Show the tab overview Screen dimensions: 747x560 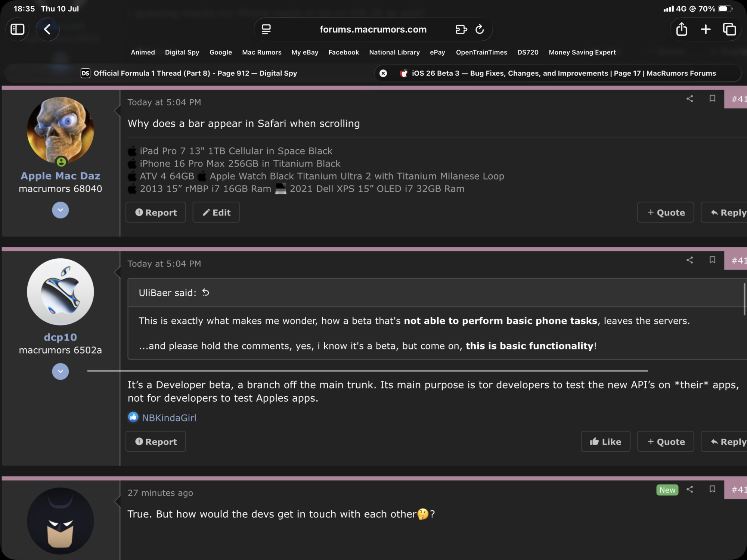(729, 29)
